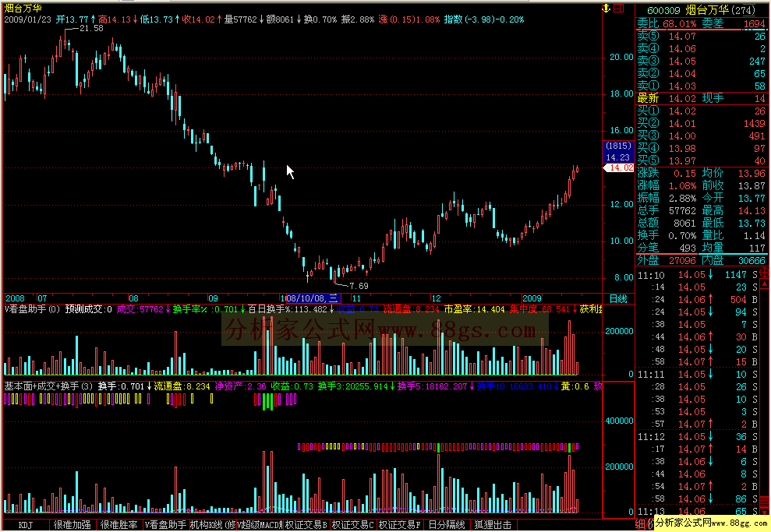Click the 涨幅 1.08% value

coord(682,185)
